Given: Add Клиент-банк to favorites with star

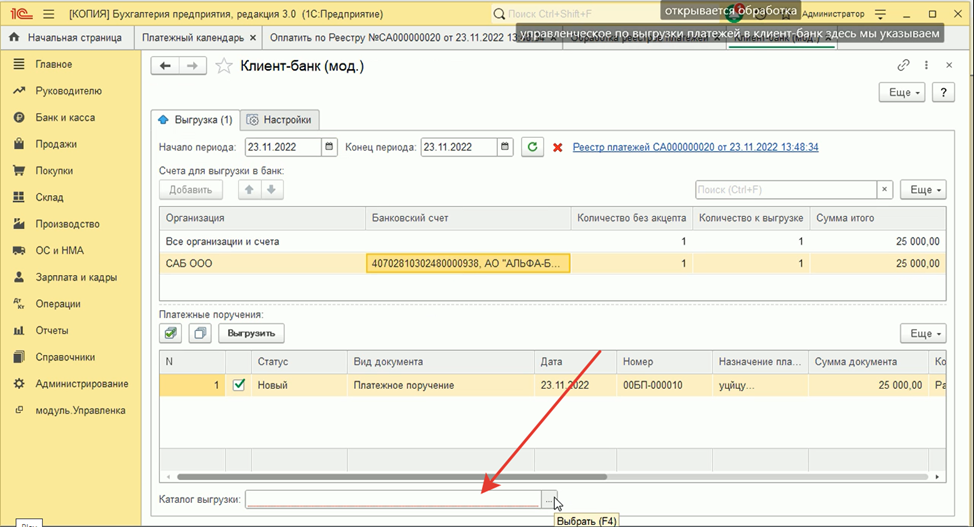Looking at the screenshot, I should [x=224, y=66].
